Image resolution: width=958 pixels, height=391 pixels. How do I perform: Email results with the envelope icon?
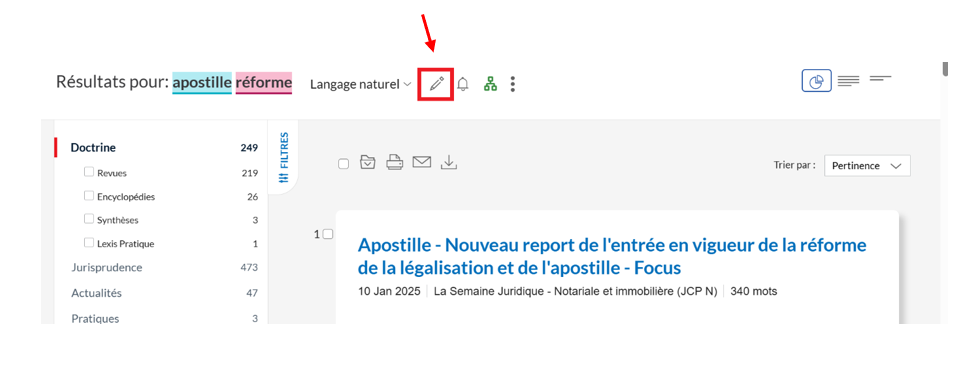tap(422, 163)
